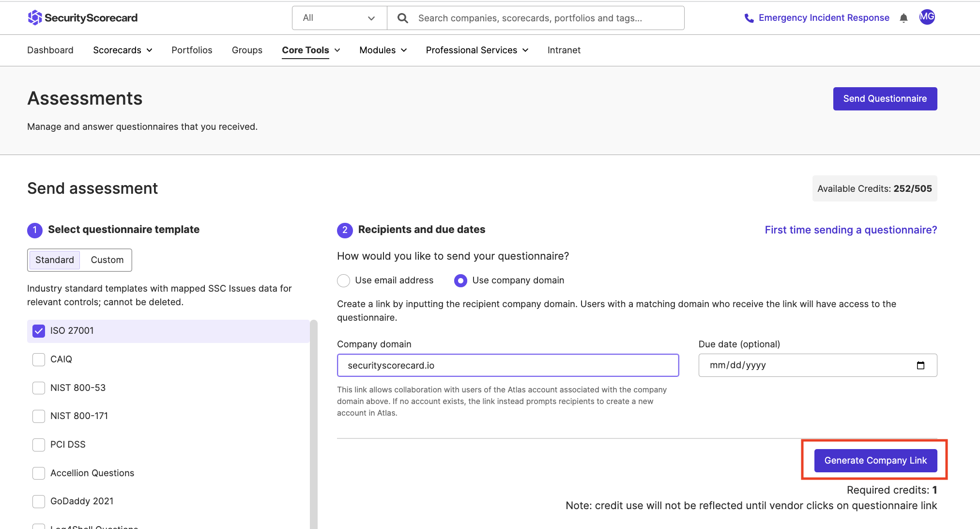
Task: Open the First time sending a questionnaire link
Action: pyautogui.click(x=851, y=230)
